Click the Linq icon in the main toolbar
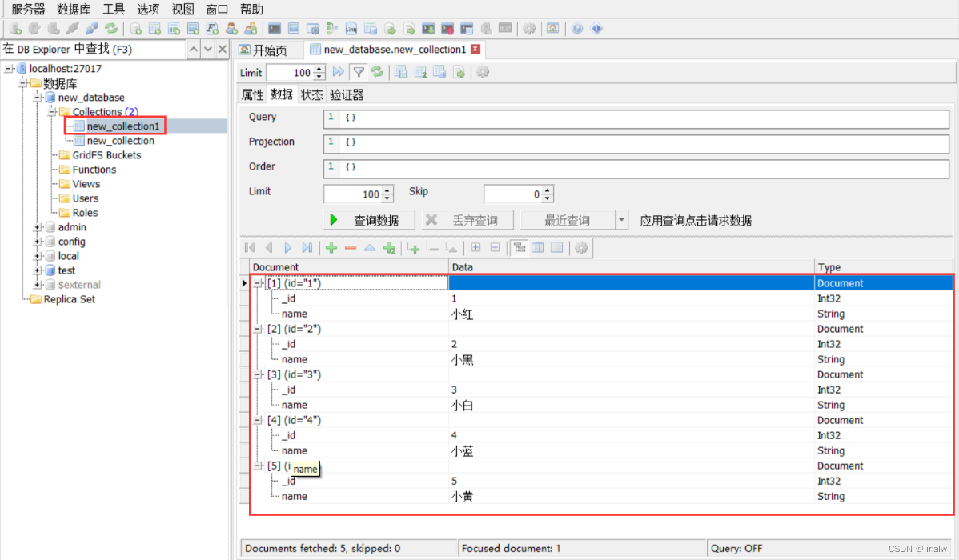 351,28
